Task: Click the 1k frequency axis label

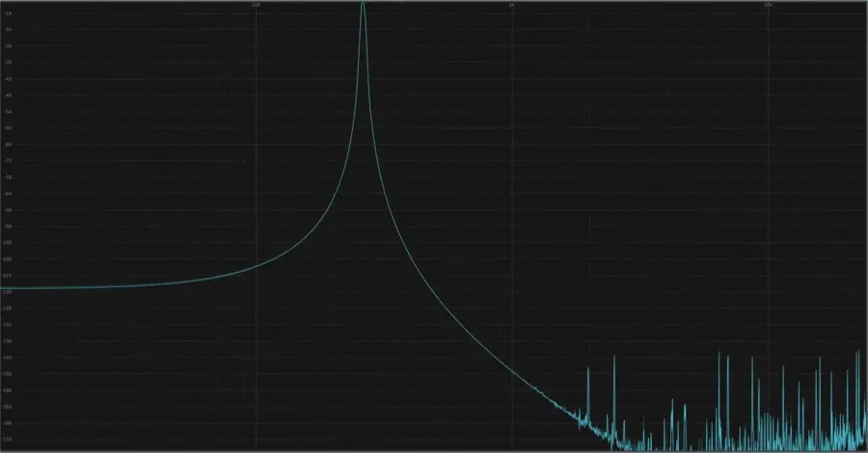Action: coord(512,5)
